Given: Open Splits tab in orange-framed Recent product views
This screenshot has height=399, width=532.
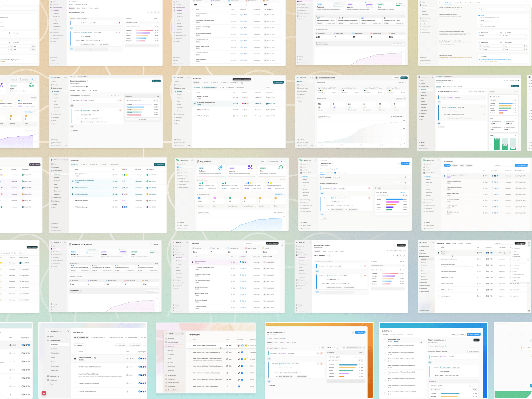Looking at the screenshot, I should (276, 342).
